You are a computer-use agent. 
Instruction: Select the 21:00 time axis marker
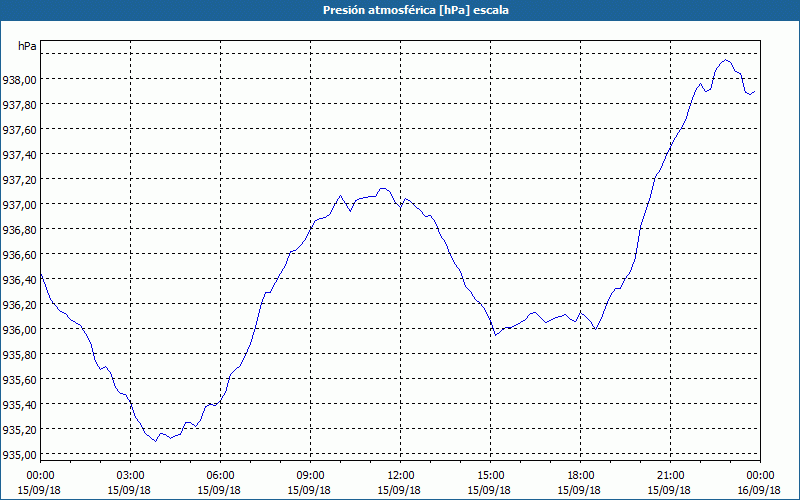[x=670, y=476]
